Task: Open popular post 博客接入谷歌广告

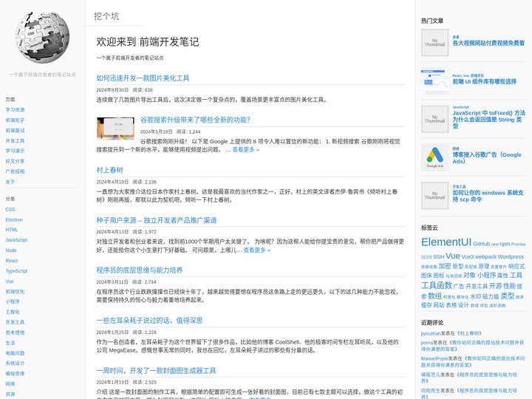Action: click(x=487, y=158)
